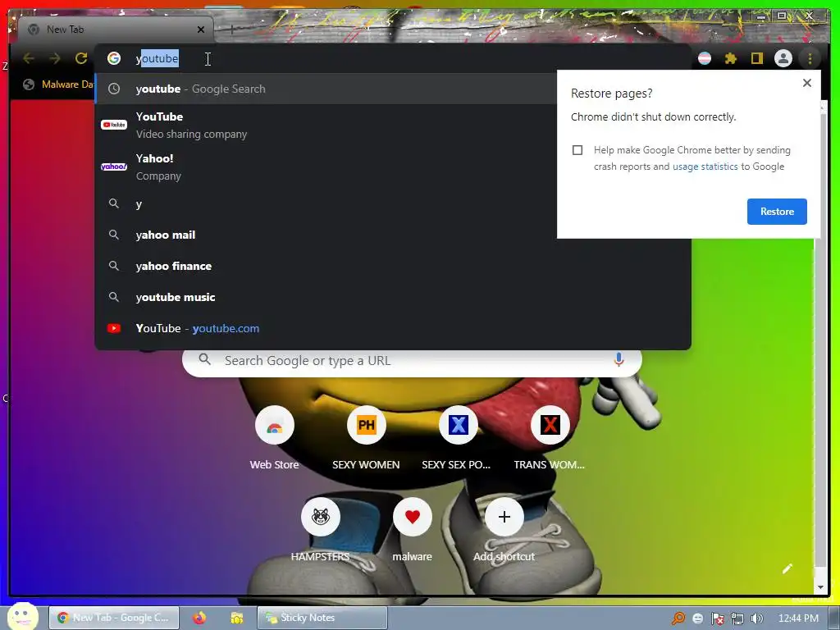Open File Explorer from the taskbar
The width and height of the screenshot is (840, 630).
point(236,618)
